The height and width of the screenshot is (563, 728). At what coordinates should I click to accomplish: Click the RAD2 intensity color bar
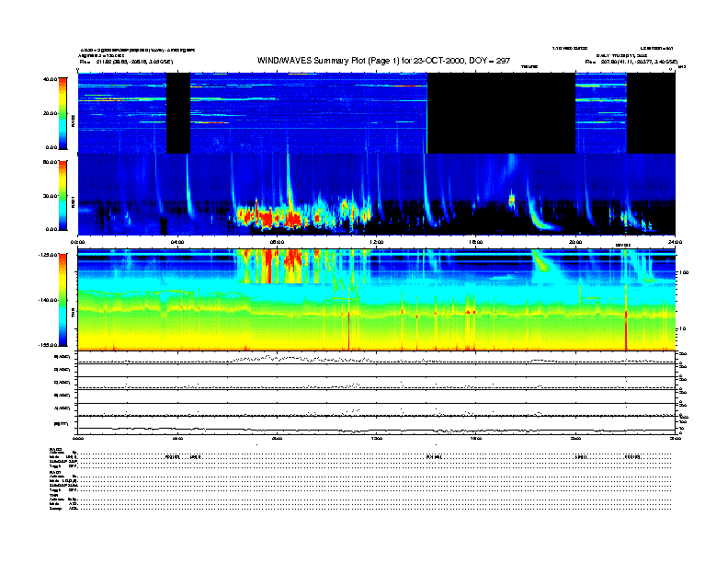[x=63, y=113]
